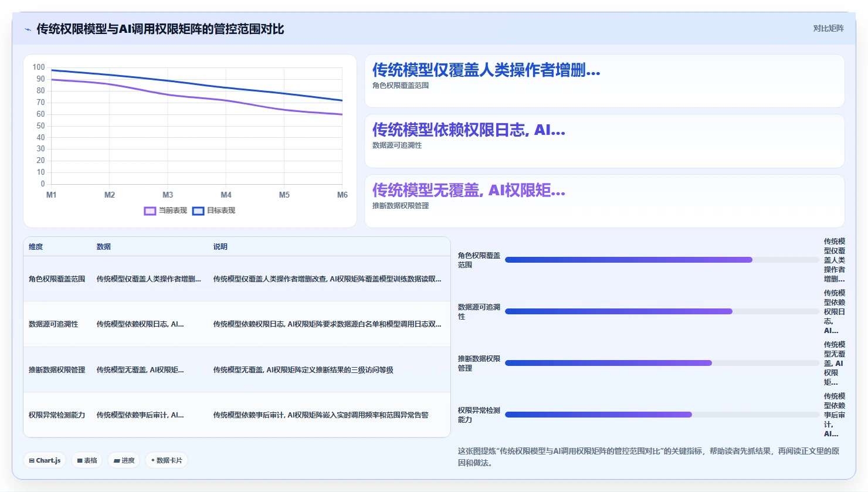This screenshot has height=492, width=868.
Task: Click table cell 传统模型仅覆盖人类操作者增删...
Action: point(149,279)
